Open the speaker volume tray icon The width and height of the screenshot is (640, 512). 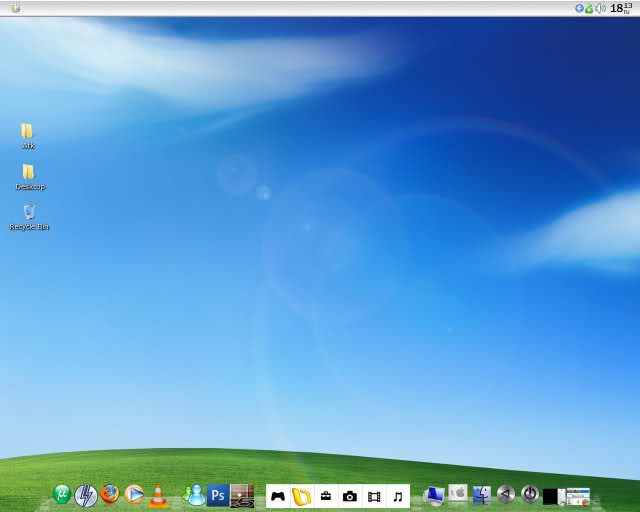pyautogui.click(x=600, y=8)
